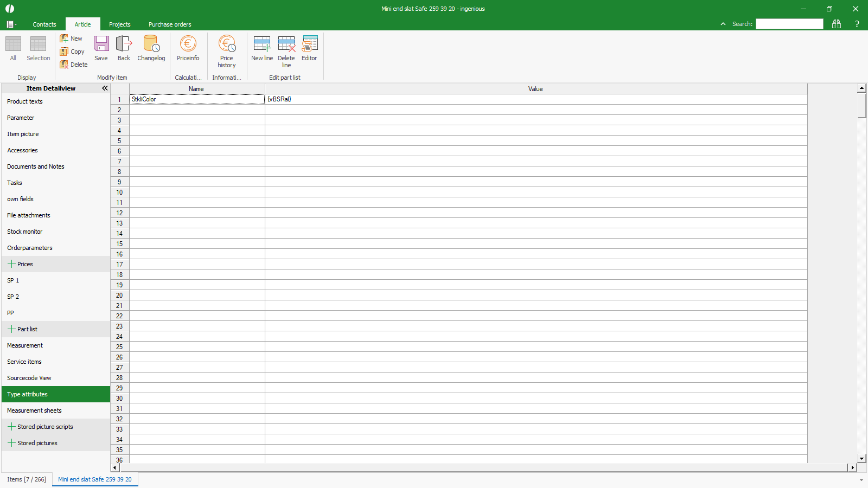Image resolution: width=868 pixels, height=488 pixels.
Task: Open Priceinfo calculation
Action: (x=188, y=48)
